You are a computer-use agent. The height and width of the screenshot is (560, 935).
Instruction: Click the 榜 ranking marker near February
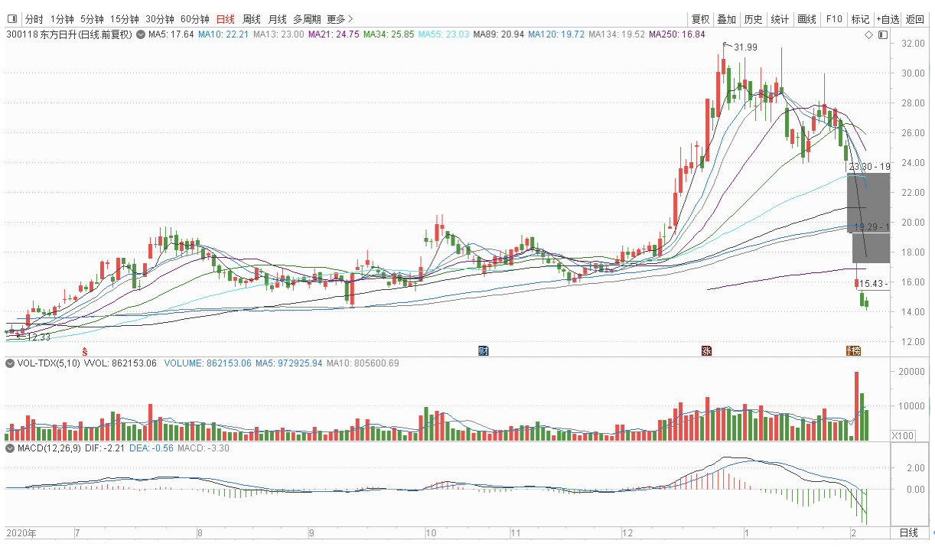pyautogui.click(x=852, y=350)
